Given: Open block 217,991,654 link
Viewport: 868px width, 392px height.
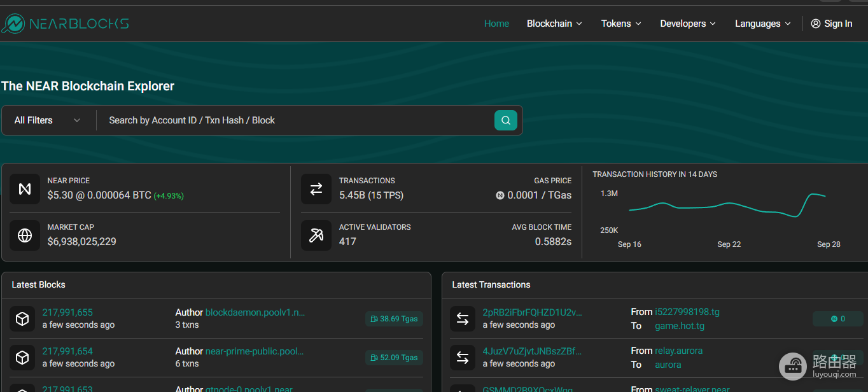Looking at the screenshot, I should pos(67,351).
